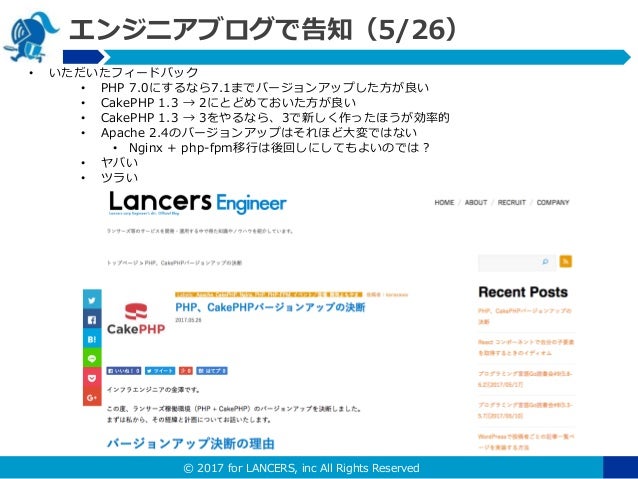The height and width of the screenshot is (479, 638).
Task: Click the heading バージョンアップ決断の理由
Action: (190, 443)
